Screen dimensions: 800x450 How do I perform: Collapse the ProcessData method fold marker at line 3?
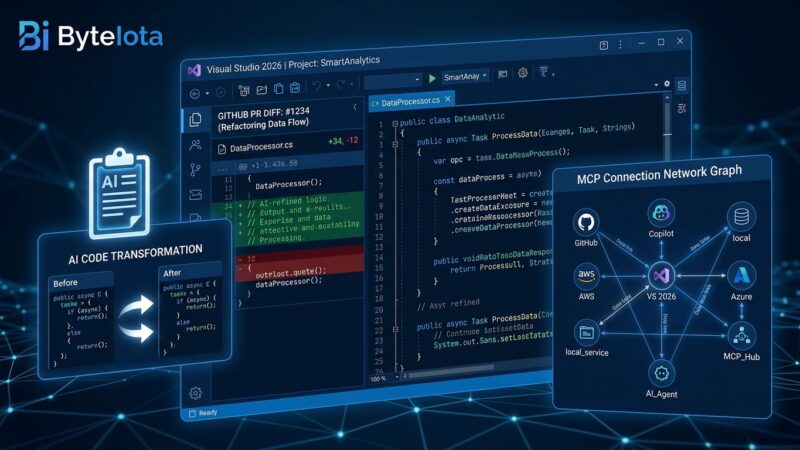coord(395,144)
